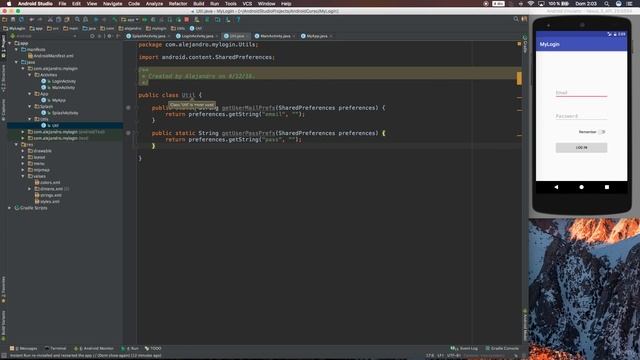Screen dimensions: 640x360
Task: Open the Terminal tool window button
Action: click(55, 349)
